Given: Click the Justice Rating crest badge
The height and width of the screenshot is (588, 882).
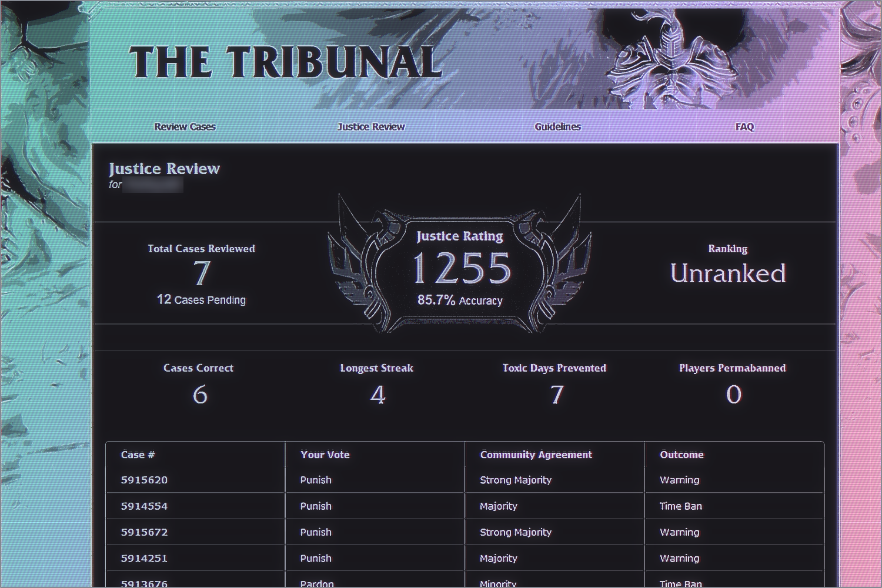Looking at the screenshot, I should pos(459,265).
